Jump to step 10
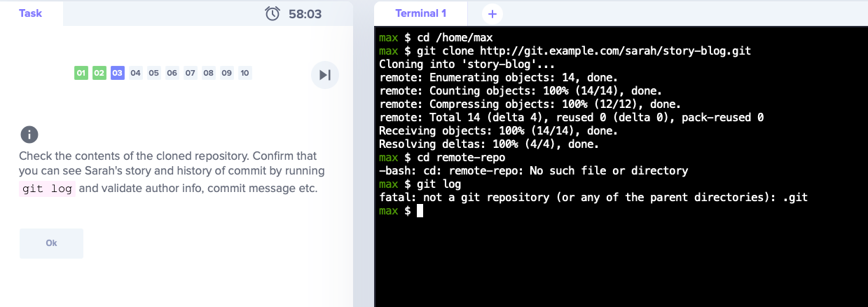This screenshot has height=307, width=868. coord(244,73)
